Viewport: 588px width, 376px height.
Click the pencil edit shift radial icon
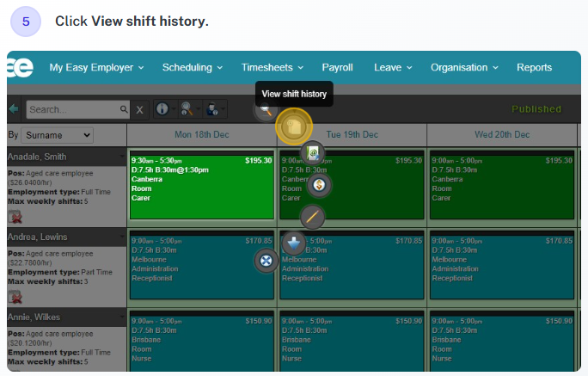[x=312, y=217]
